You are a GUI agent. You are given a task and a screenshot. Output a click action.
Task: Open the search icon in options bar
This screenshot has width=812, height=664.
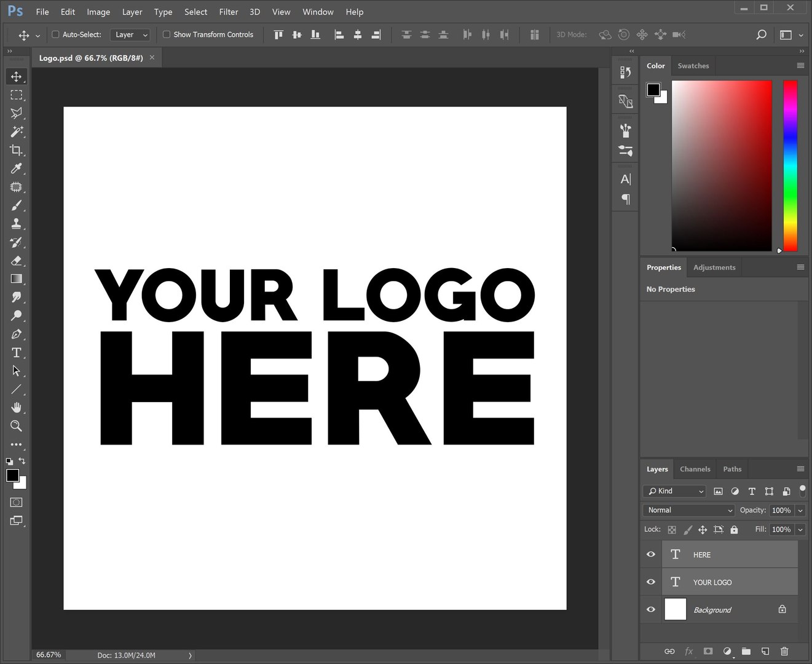pyautogui.click(x=761, y=34)
